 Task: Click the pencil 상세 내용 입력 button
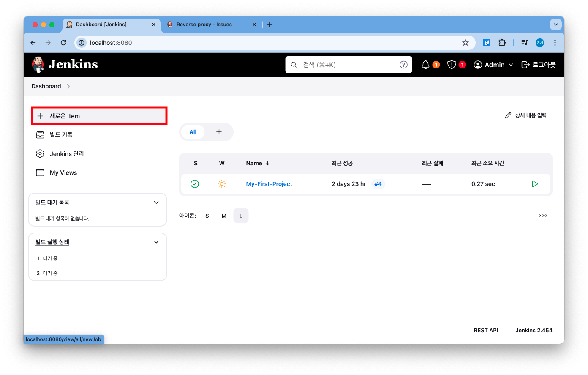(526, 115)
